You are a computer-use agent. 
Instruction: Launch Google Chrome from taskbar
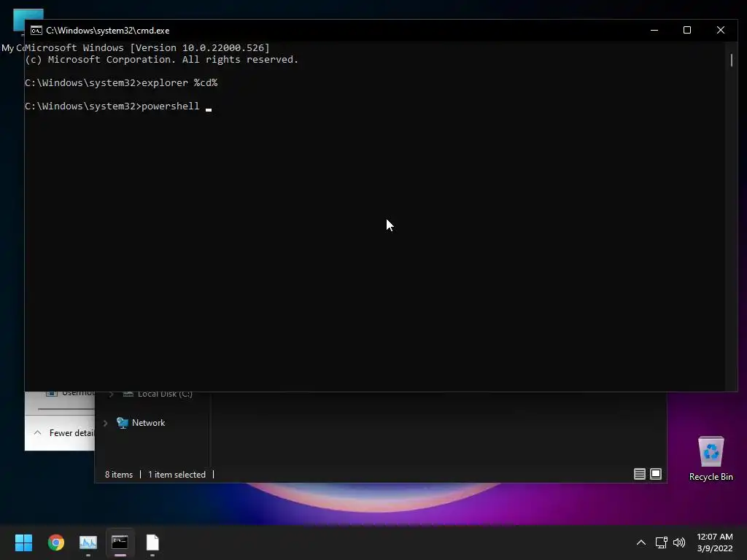pyautogui.click(x=55, y=542)
